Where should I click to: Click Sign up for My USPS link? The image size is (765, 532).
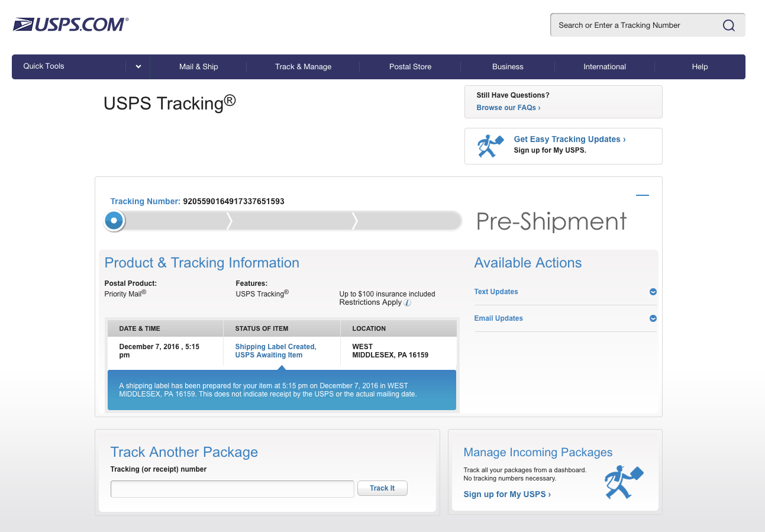(x=507, y=494)
